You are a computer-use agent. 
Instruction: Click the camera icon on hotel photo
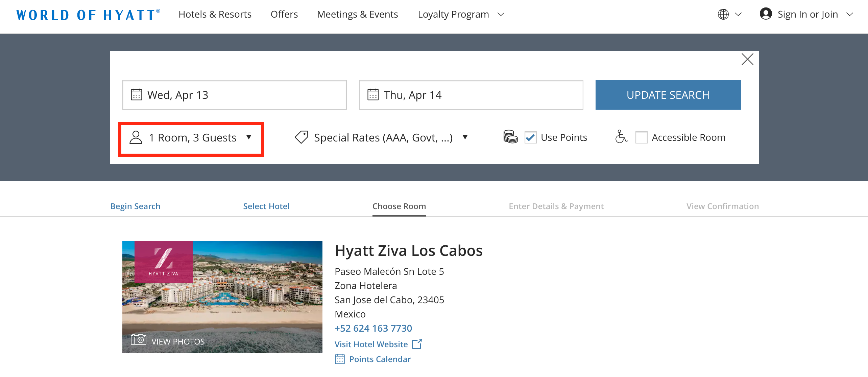click(139, 339)
